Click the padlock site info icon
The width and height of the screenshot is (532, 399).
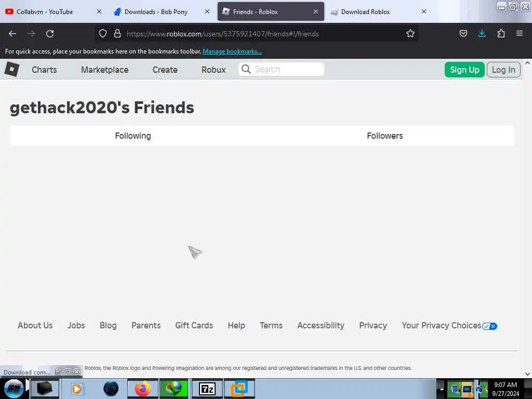117,34
